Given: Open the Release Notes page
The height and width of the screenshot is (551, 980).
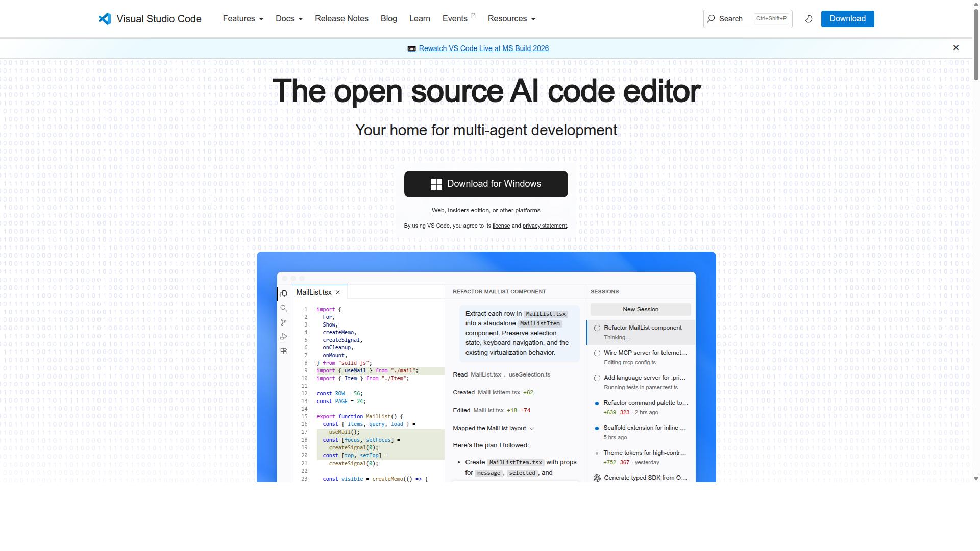Looking at the screenshot, I should point(341,19).
